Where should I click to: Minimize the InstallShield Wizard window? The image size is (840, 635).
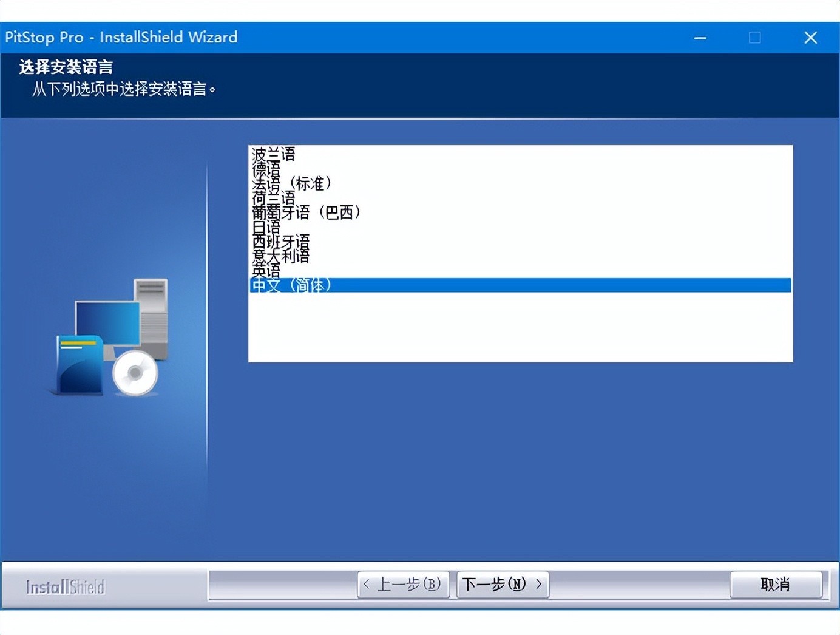[x=700, y=38]
